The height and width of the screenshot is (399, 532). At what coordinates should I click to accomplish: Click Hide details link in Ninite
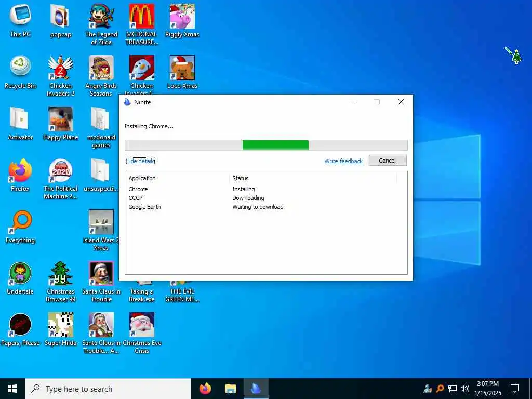[x=140, y=161]
